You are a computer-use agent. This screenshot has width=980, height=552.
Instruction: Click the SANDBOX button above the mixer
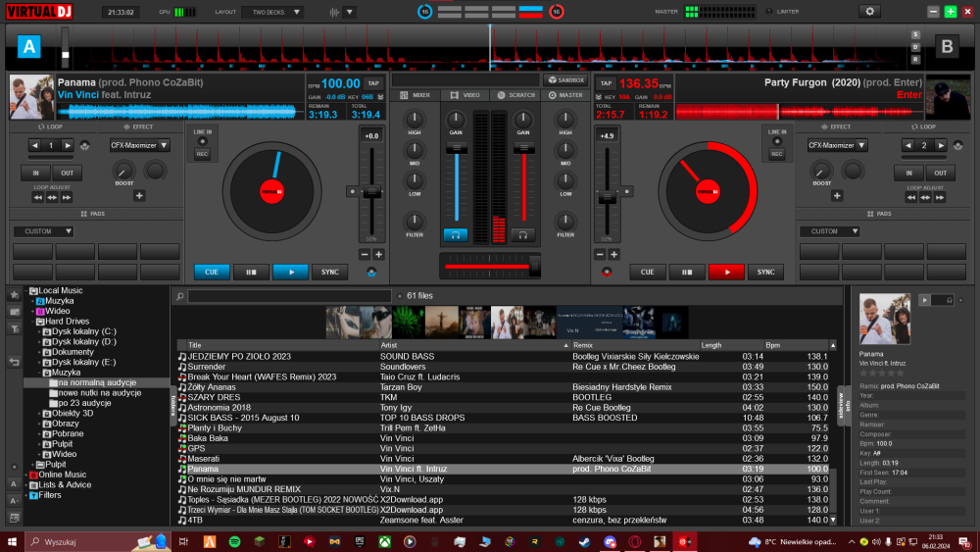coord(565,80)
